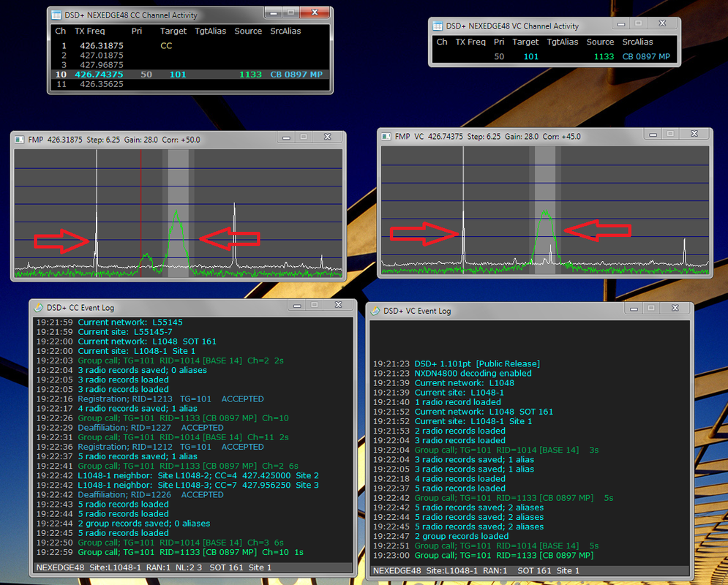728x585 pixels.
Task: Close the FMP 426.31875 spectrum window
Action: (x=327, y=137)
